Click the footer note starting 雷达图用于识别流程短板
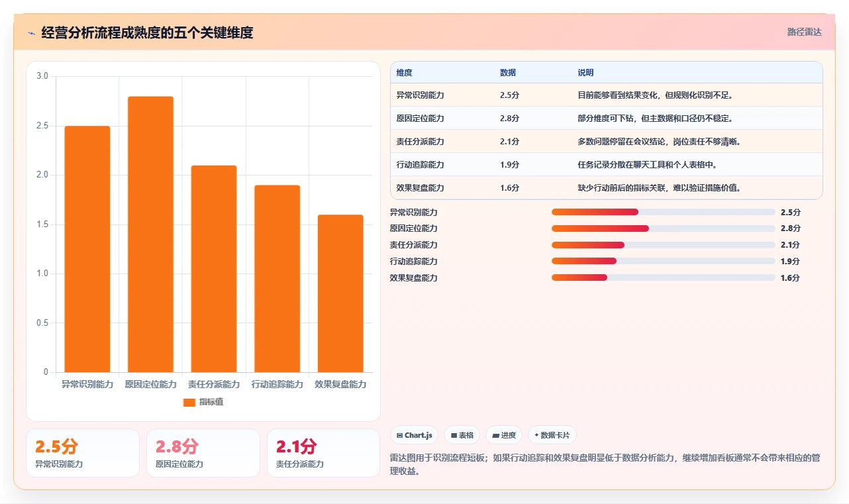 click(x=605, y=465)
